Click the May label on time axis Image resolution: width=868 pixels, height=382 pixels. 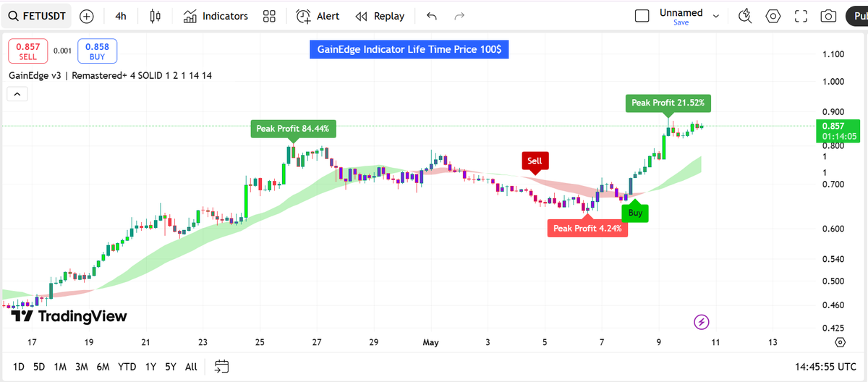click(x=430, y=342)
